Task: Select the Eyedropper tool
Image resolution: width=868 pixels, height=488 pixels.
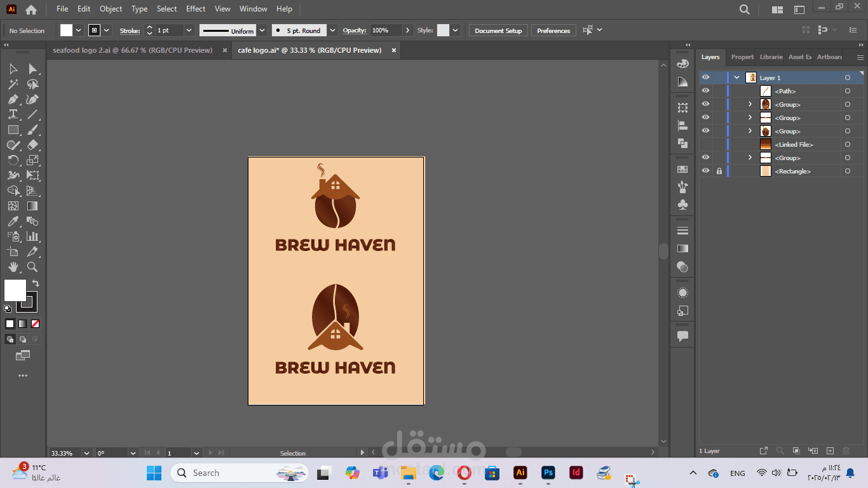Action: pyautogui.click(x=13, y=221)
